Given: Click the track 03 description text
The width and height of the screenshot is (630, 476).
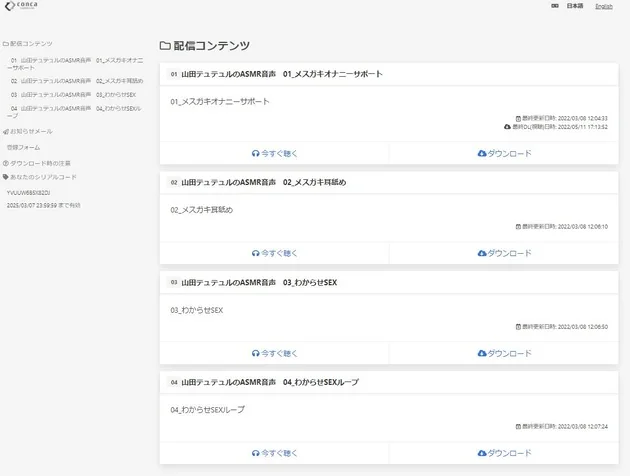Looking at the screenshot, I should click(197, 310).
